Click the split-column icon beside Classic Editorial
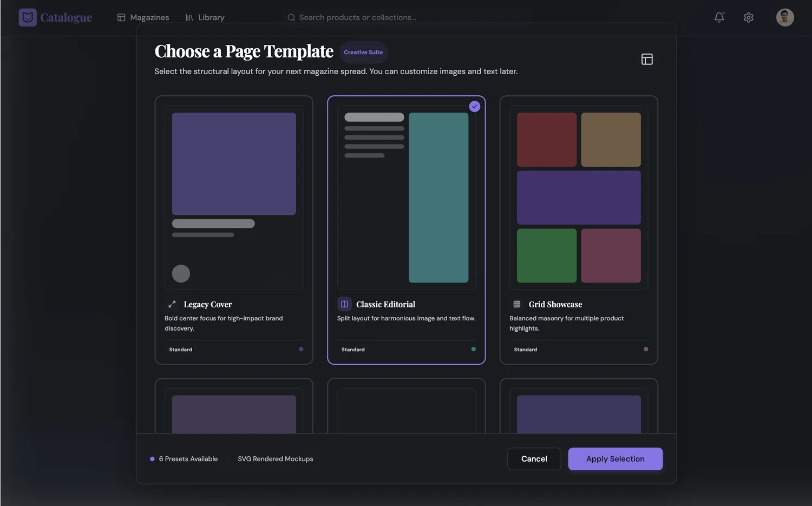This screenshot has width=812, height=506. click(x=344, y=304)
